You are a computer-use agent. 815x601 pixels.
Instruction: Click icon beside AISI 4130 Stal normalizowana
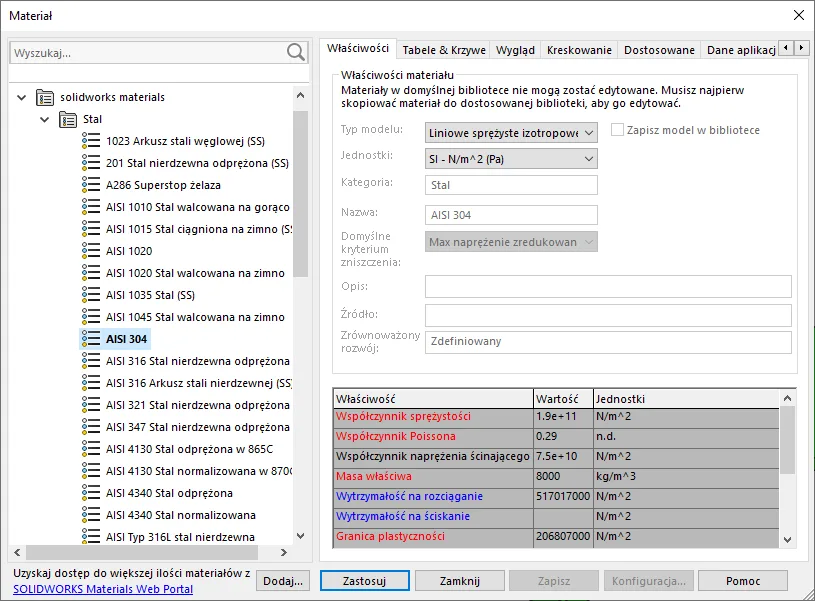point(90,471)
